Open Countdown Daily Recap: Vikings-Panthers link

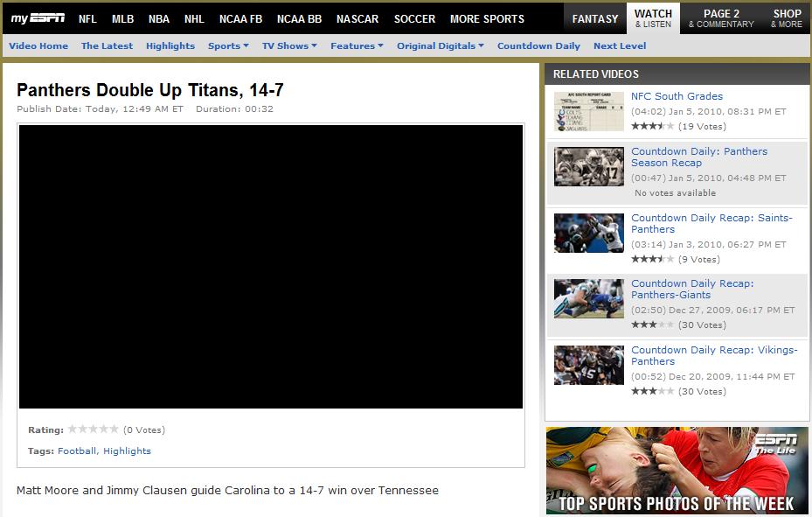tap(714, 355)
